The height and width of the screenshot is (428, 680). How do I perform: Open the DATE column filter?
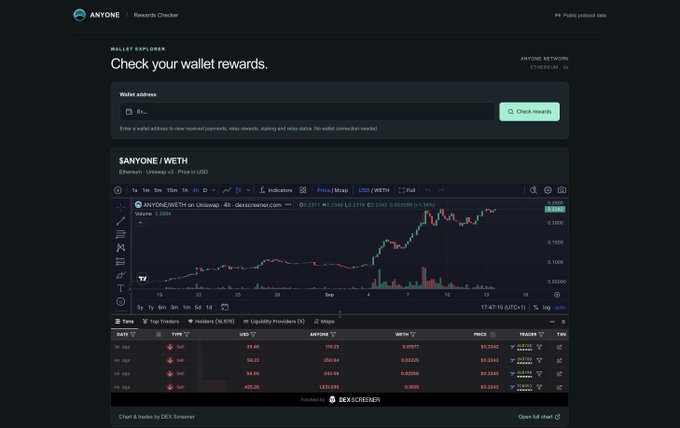pos(133,334)
